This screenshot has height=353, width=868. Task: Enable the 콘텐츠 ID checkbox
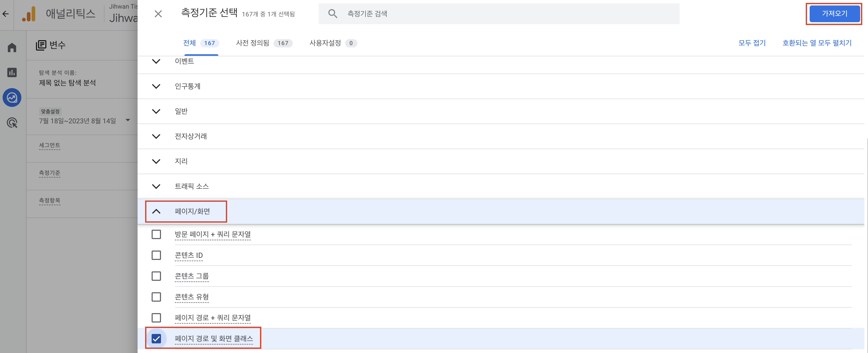[x=156, y=255]
